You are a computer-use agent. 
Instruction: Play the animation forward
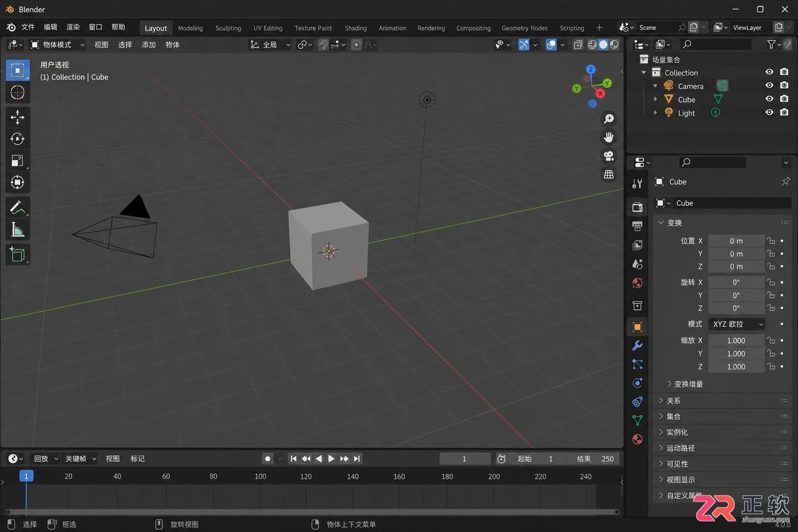331,459
